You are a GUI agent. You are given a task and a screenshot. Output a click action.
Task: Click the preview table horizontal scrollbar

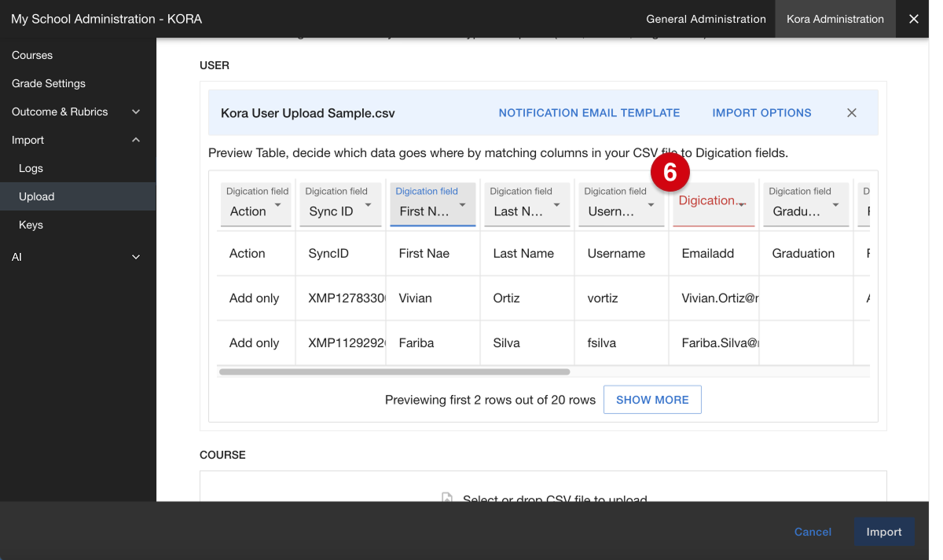click(394, 372)
